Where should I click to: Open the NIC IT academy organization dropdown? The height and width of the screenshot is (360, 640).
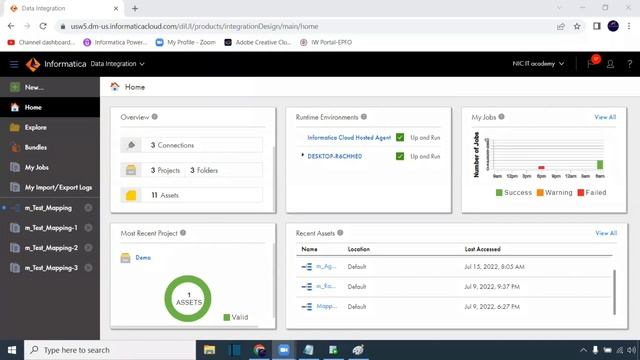click(538, 64)
